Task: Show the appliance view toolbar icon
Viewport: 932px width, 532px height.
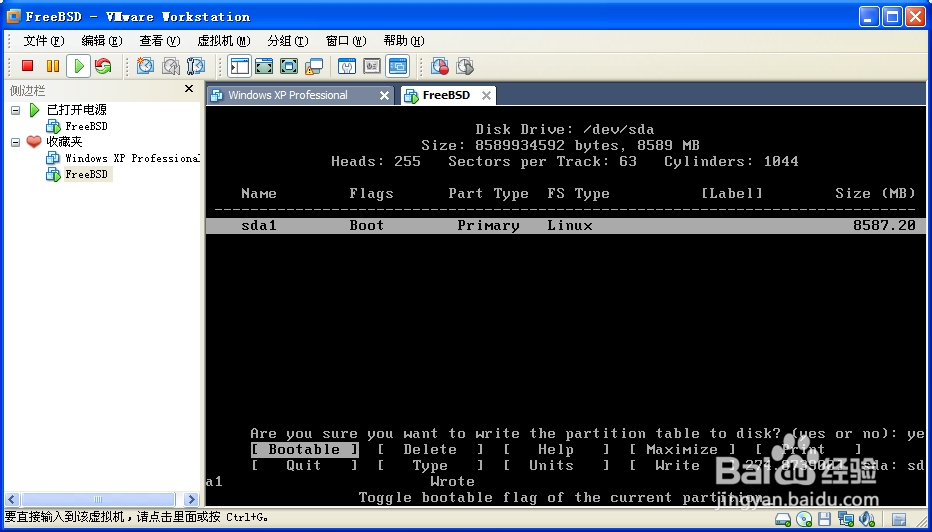Action: (x=372, y=66)
